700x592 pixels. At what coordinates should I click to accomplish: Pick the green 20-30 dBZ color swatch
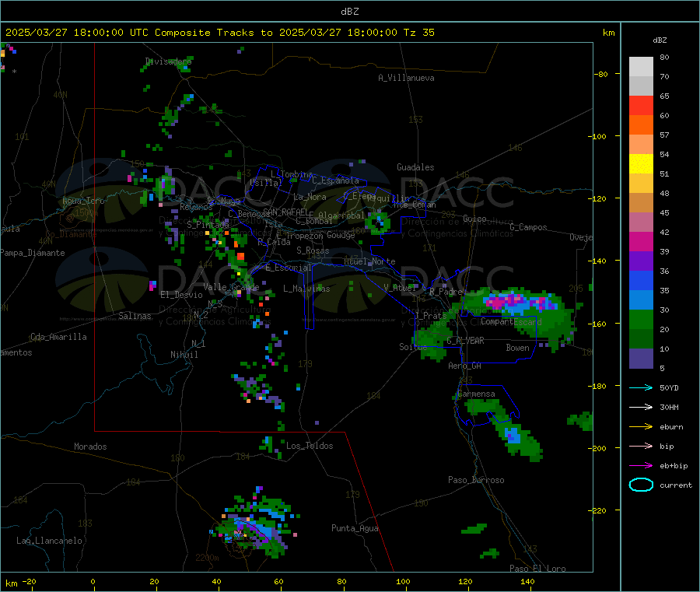point(641,319)
